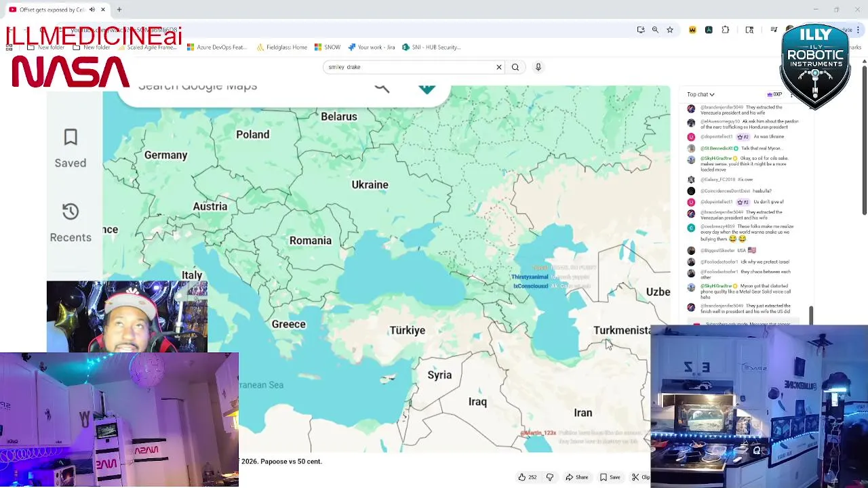This screenshot has width=868, height=488.
Task: Click the Germany label on the map
Action: 165,155
